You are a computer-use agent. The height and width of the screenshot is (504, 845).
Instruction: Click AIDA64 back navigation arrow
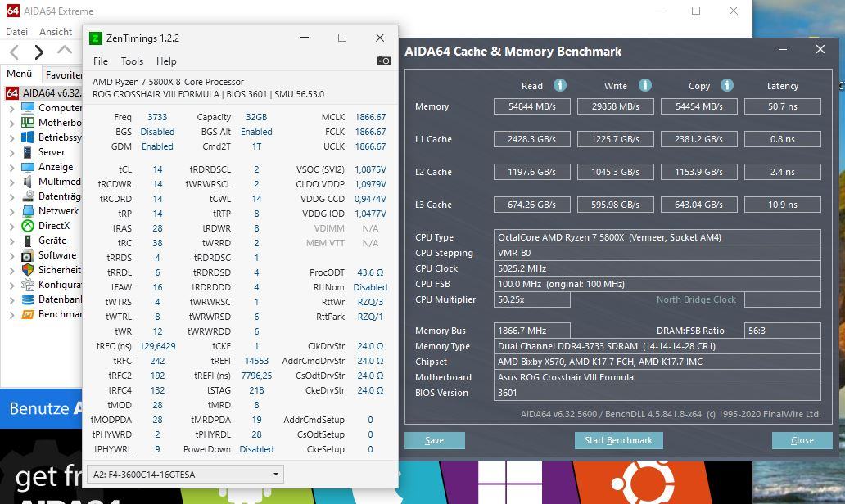(x=15, y=52)
